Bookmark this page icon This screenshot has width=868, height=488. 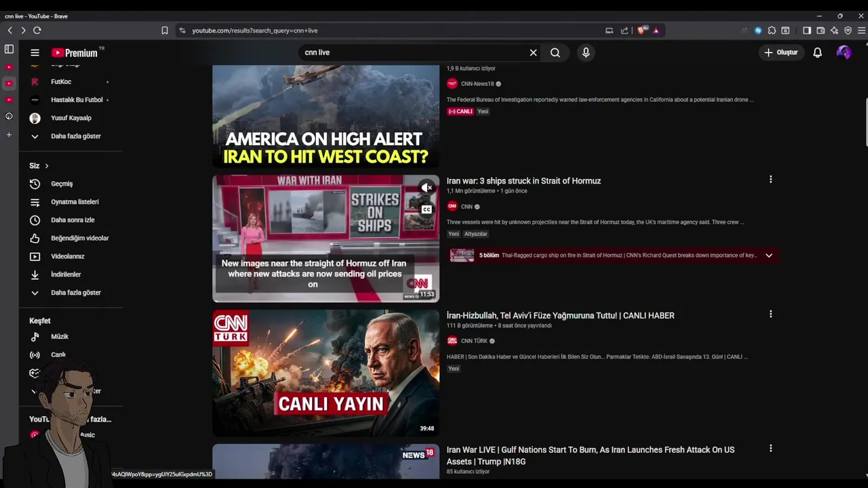tap(164, 30)
